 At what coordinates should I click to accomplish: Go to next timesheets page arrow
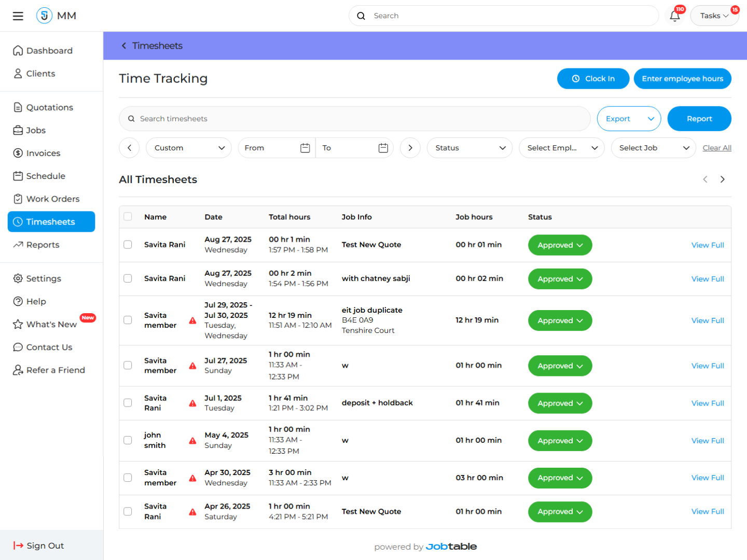(x=722, y=179)
